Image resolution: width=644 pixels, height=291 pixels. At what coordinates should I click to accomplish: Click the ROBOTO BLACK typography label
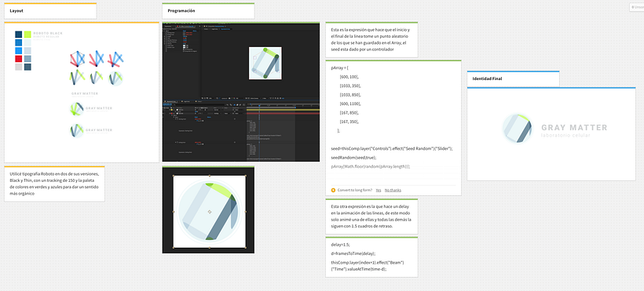(x=48, y=32)
